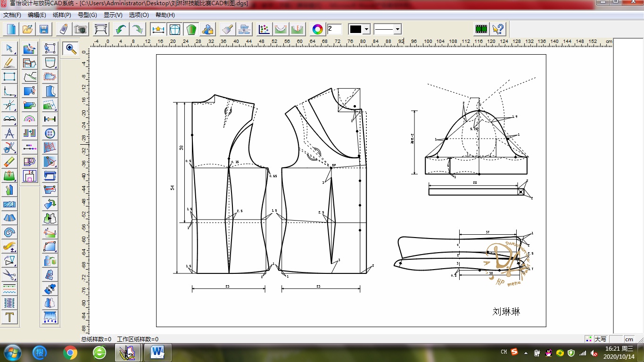Expand the line style dropdown

pyautogui.click(x=397, y=29)
